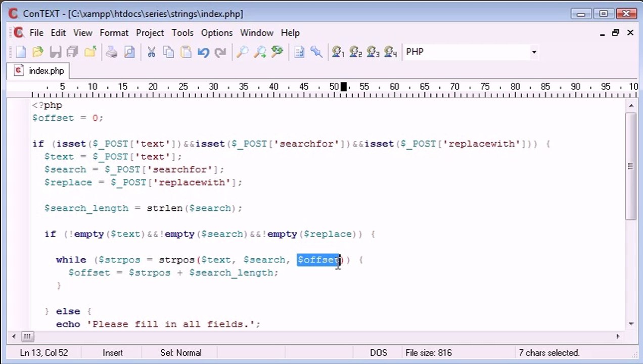Open the View menu
This screenshot has height=364, width=643.
pyautogui.click(x=83, y=32)
